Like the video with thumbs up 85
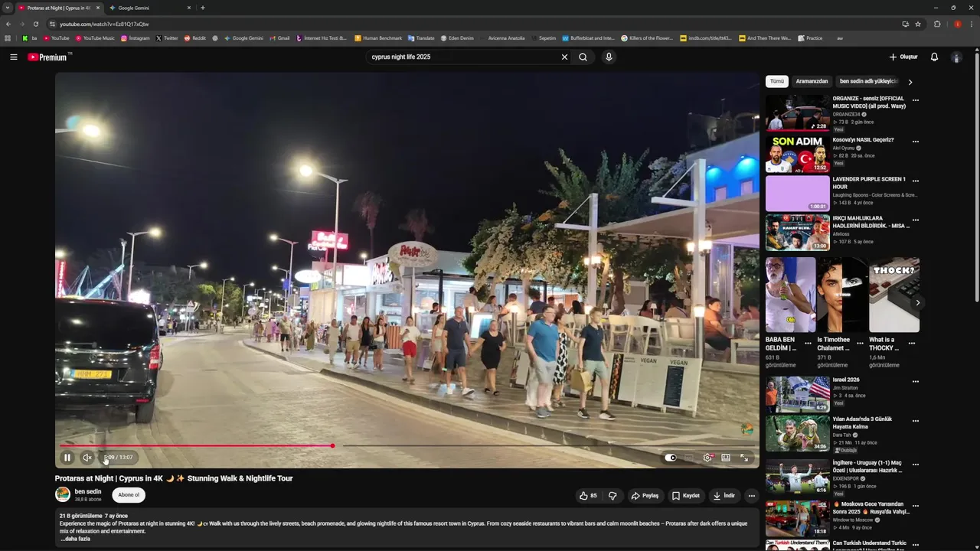The image size is (980, 551). point(588,496)
